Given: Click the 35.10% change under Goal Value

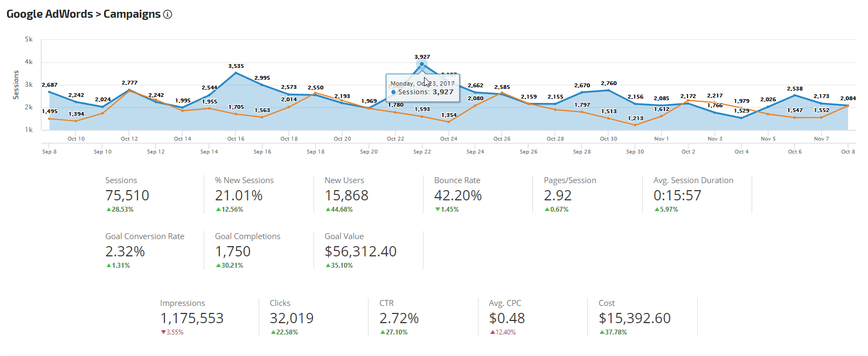Looking at the screenshot, I should (339, 266).
